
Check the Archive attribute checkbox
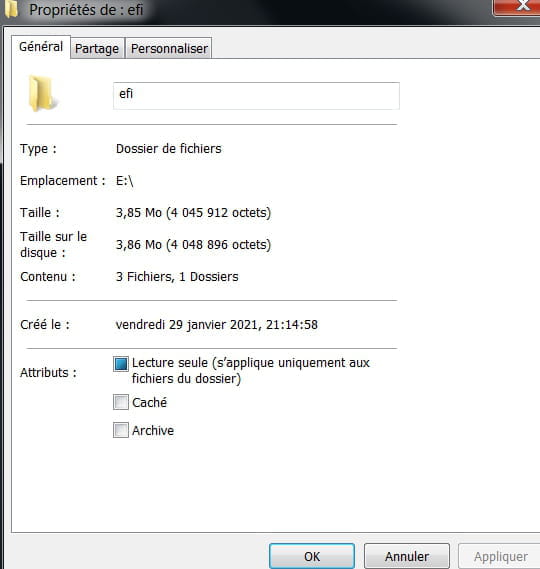[x=121, y=430]
